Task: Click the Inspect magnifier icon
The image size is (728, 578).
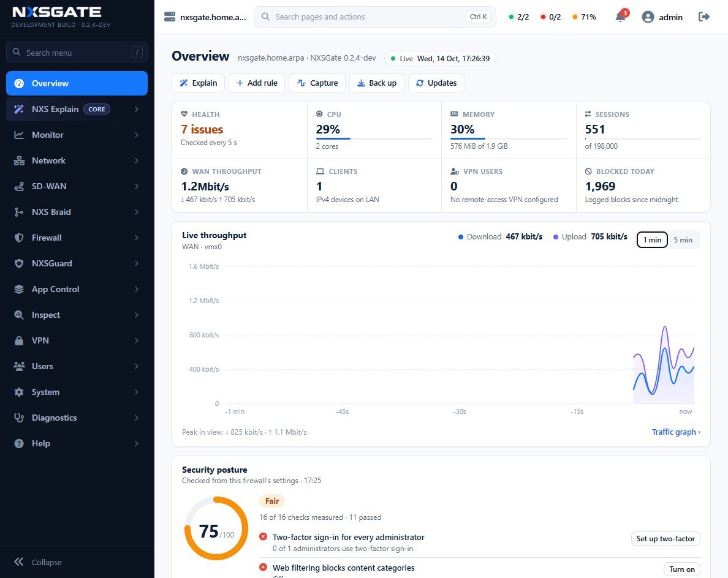Action: coord(19,315)
